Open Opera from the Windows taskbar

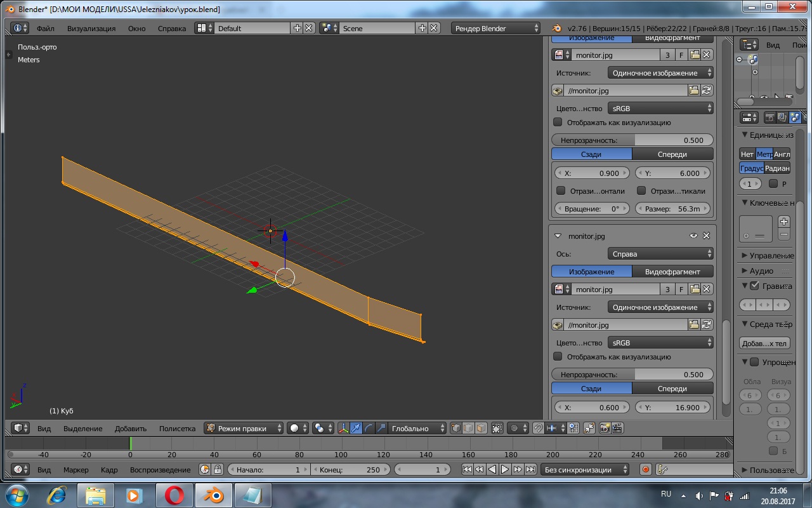(x=174, y=495)
